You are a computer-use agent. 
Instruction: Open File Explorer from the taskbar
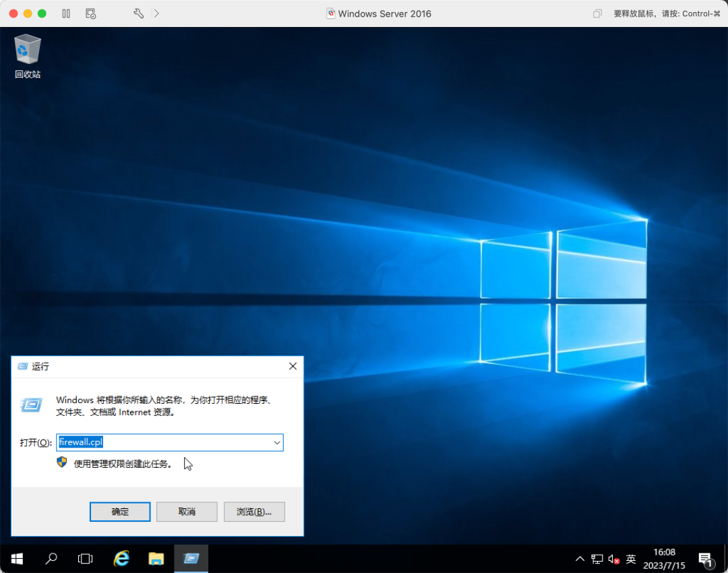156,559
